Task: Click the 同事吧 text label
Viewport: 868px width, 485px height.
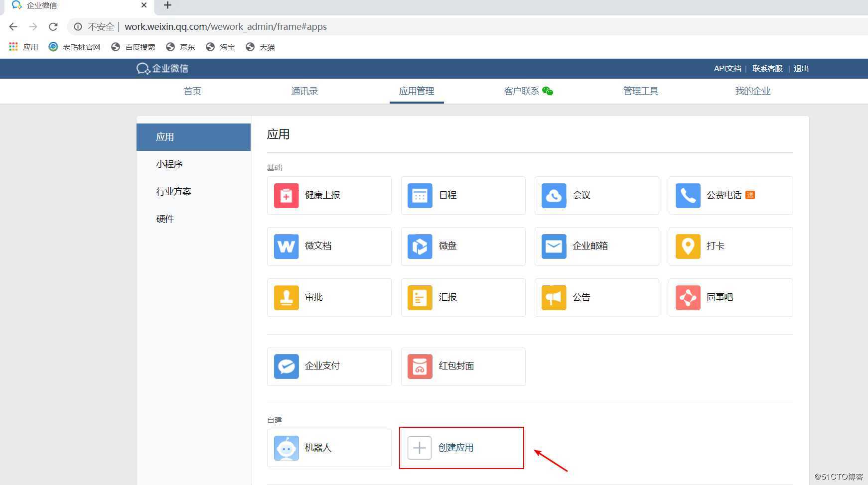Action: pyautogui.click(x=720, y=297)
